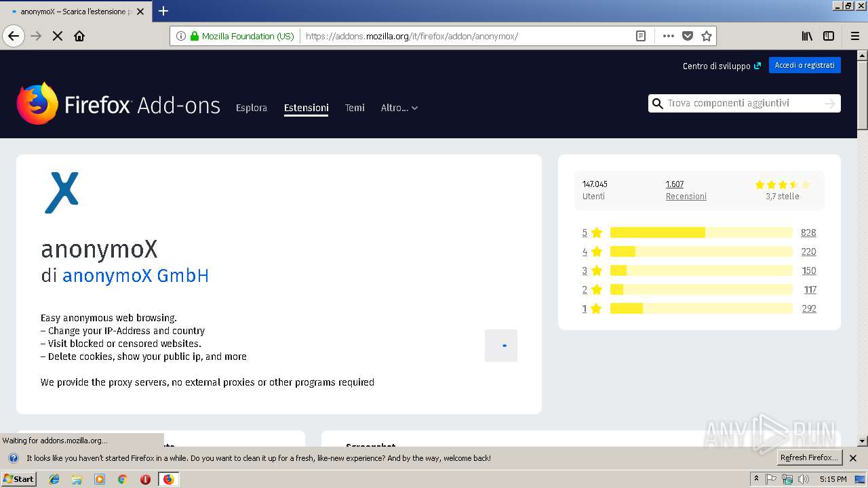Viewport: 868px width, 488px height.
Task: Open the Esplora navigation item
Action: (x=252, y=108)
